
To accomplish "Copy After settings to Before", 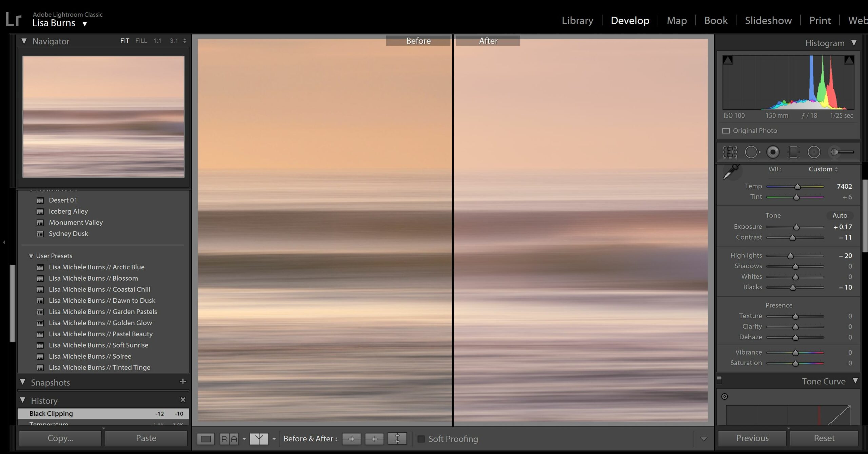I will click(374, 439).
